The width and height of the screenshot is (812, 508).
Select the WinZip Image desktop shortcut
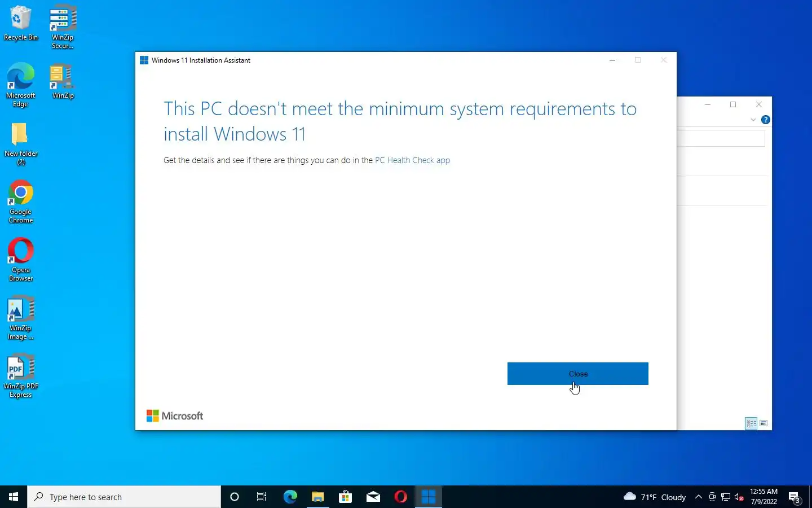click(21, 318)
